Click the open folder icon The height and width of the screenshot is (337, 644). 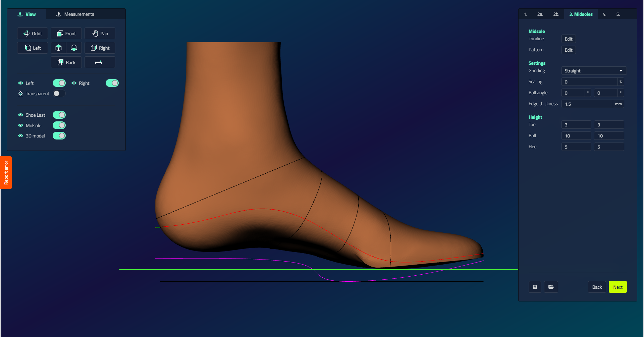click(551, 287)
